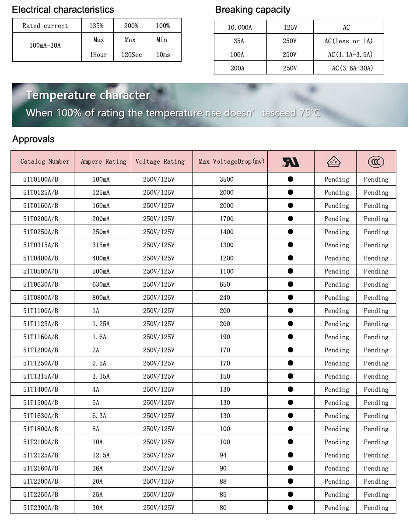Click catalog number 51T0100A/B

tap(41, 179)
